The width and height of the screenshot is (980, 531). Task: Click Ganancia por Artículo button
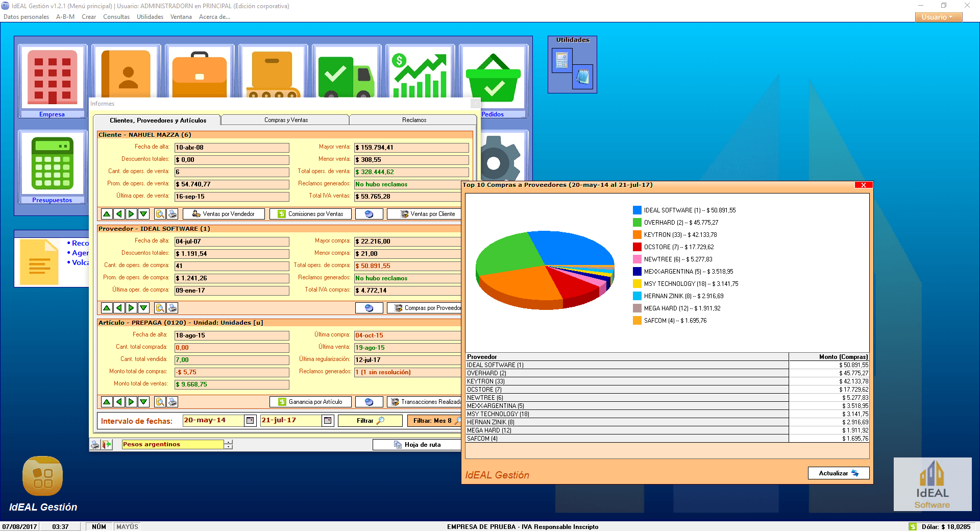(310, 402)
